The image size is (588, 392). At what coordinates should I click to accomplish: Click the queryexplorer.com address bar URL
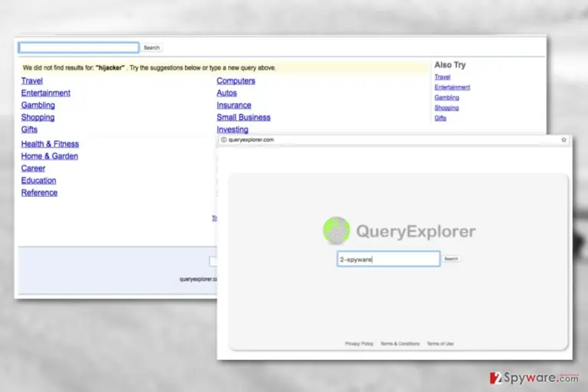coord(251,139)
